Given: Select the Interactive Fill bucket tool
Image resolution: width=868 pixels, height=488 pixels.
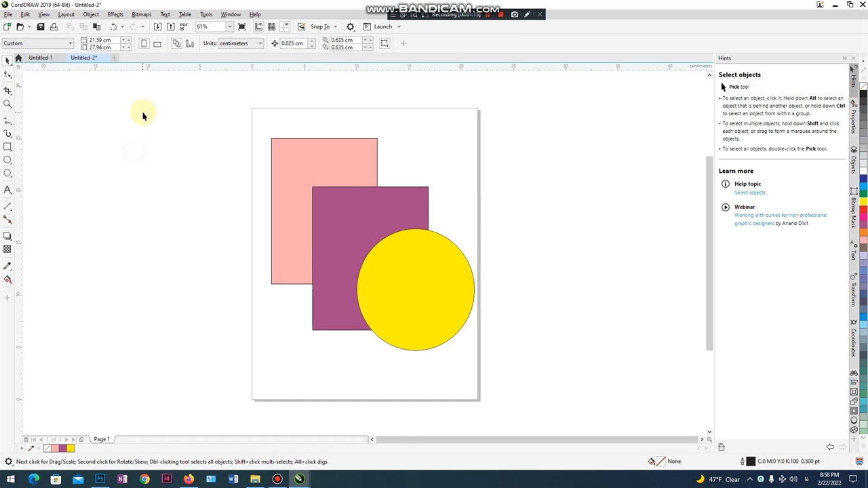Looking at the screenshot, I should pos(7,279).
